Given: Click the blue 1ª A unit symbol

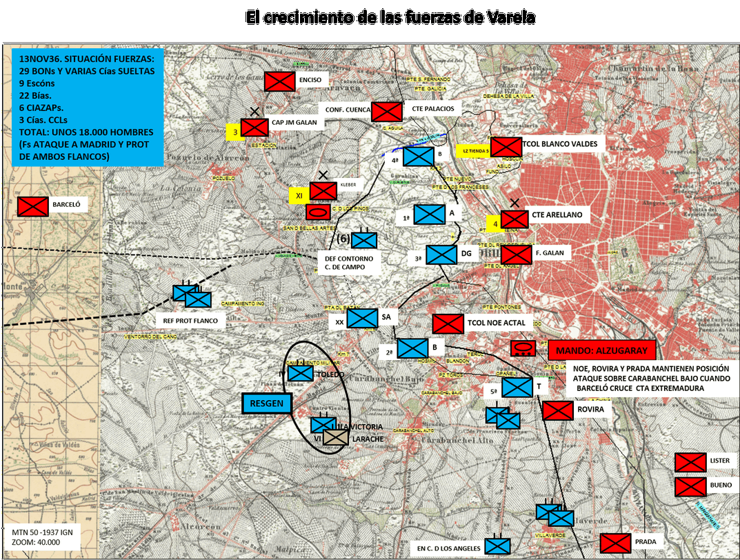Looking at the screenshot, I should [430, 214].
